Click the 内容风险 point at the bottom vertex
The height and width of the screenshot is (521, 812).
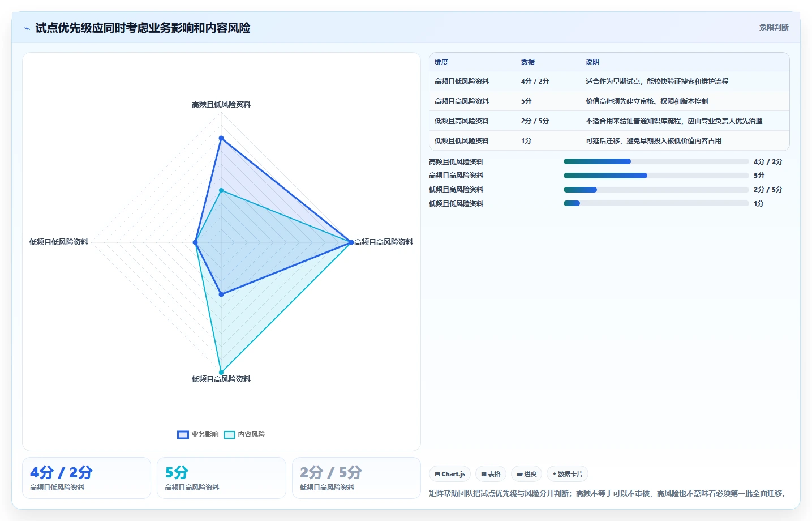[221, 373]
